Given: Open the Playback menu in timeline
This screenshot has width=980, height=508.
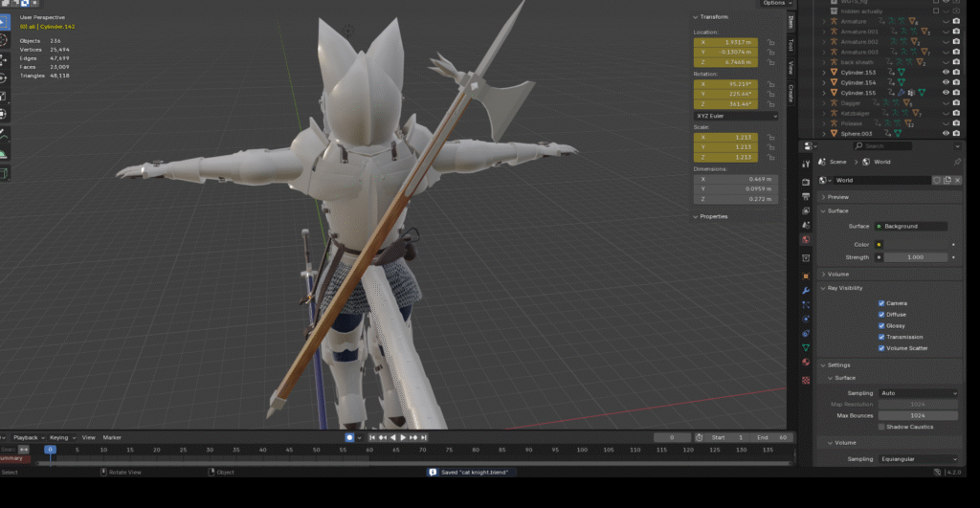Looking at the screenshot, I should coord(26,437).
